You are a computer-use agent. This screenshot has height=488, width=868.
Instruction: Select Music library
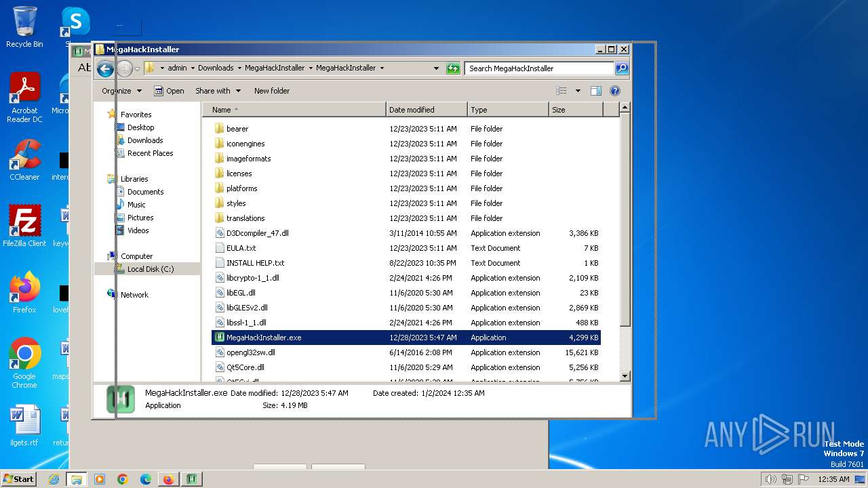tap(136, 205)
